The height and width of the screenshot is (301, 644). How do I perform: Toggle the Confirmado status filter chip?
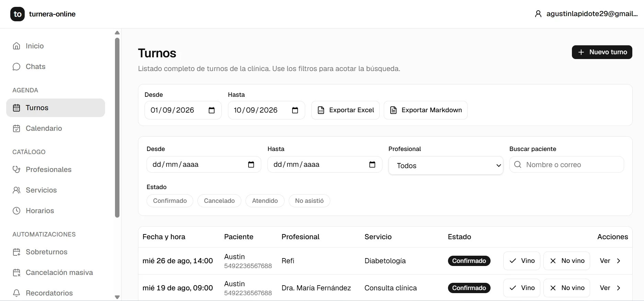pos(170,201)
